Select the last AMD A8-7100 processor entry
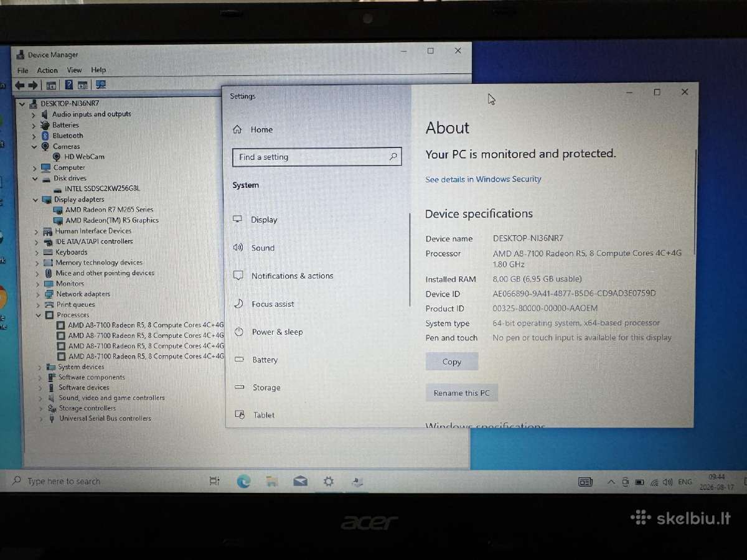 [146, 357]
